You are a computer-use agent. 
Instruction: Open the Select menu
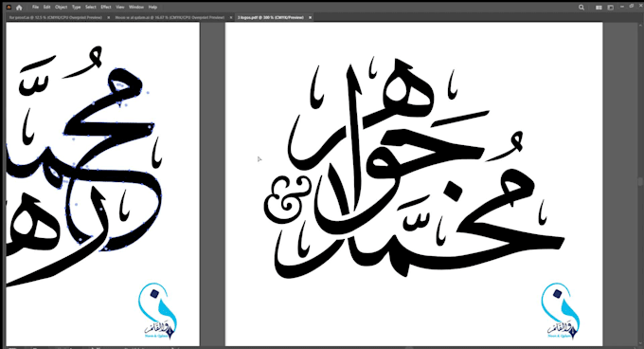pyautogui.click(x=91, y=7)
